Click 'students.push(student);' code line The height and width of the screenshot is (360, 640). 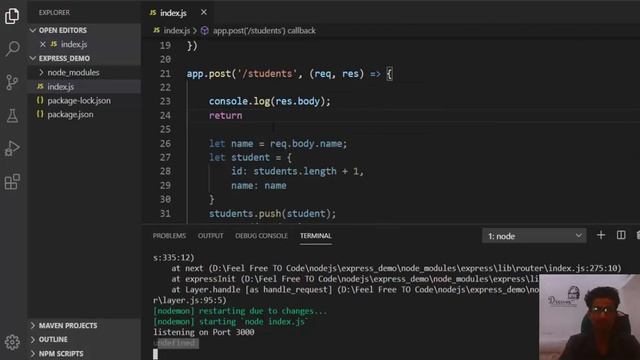[x=272, y=213]
